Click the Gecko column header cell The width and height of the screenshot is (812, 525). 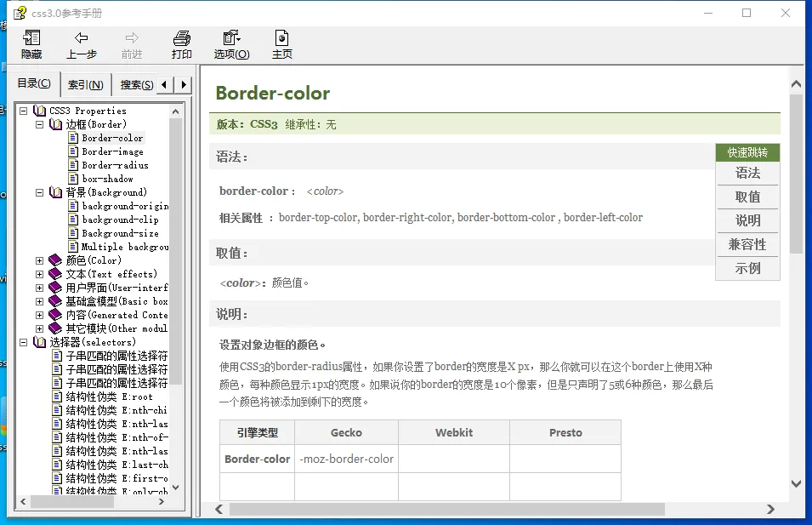tap(346, 432)
